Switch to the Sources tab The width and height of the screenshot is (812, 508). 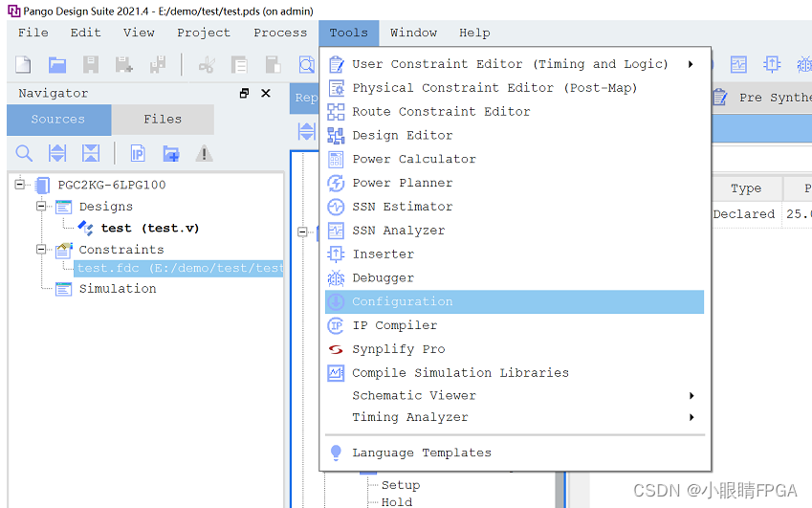click(58, 120)
